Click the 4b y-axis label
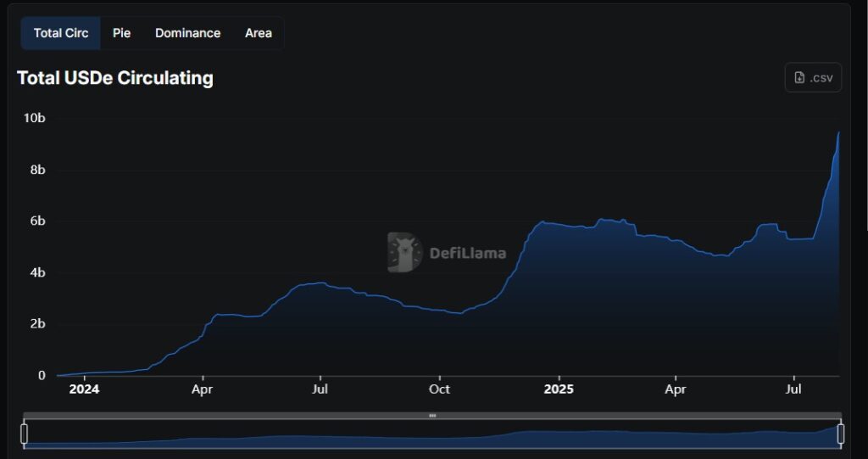 pos(37,272)
